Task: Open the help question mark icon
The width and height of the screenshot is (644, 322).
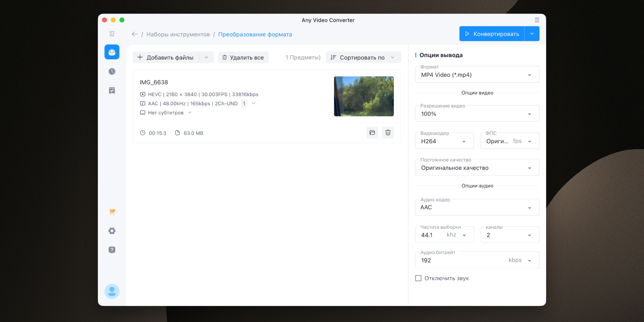Action: pyautogui.click(x=112, y=250)
